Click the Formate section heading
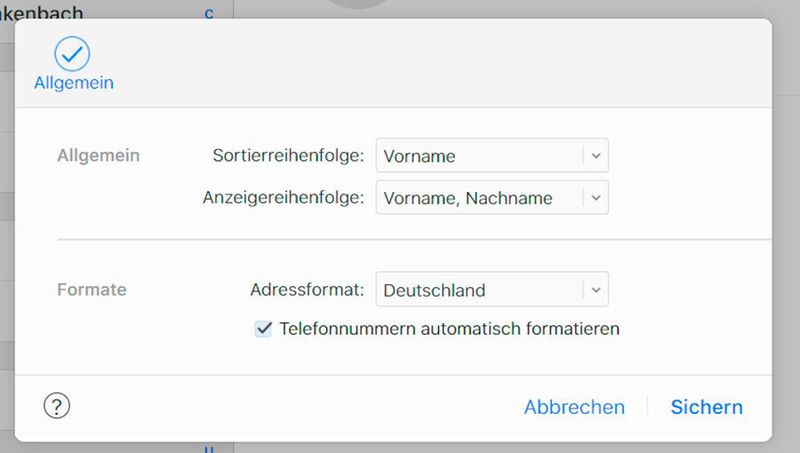This screenshot has width=800, height=453. click(x=92, y=289)
